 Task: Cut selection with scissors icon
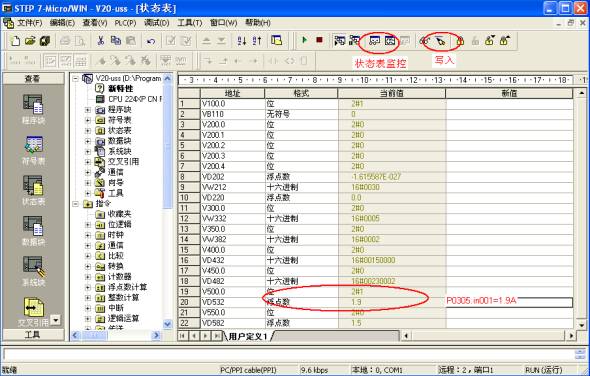coord(100,41)
